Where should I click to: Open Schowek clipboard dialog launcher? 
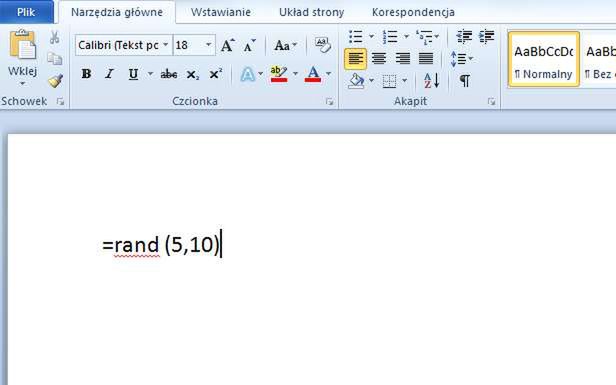click(x=60, y=102)
